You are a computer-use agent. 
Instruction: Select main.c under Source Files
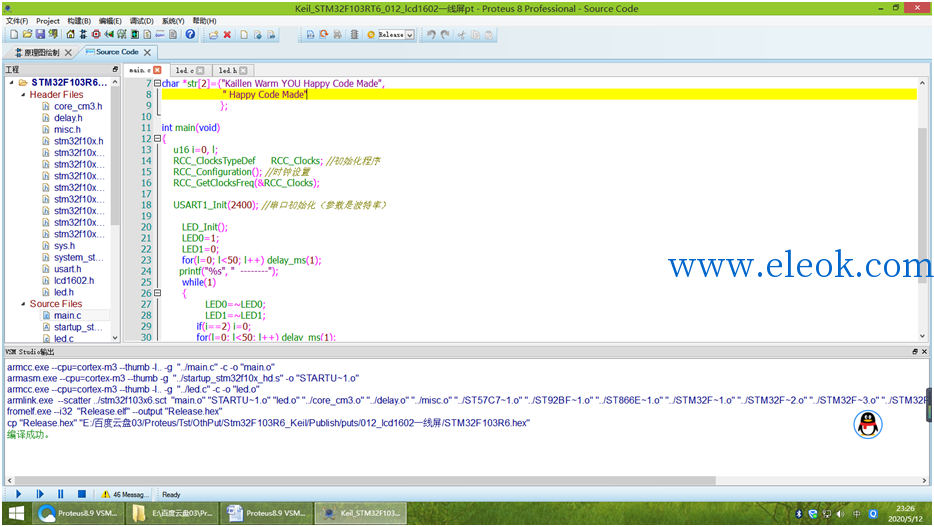click(x=67, y=316)
